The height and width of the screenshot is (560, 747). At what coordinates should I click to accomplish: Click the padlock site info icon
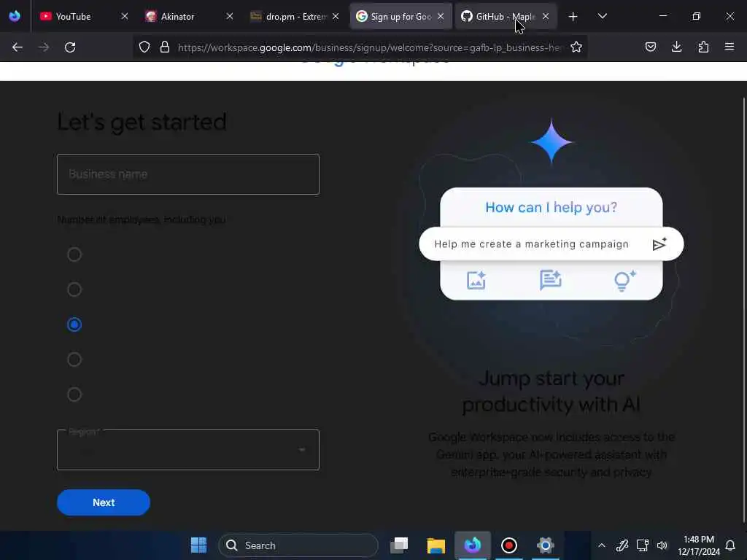pyautogui.click(x=165, y=47)
